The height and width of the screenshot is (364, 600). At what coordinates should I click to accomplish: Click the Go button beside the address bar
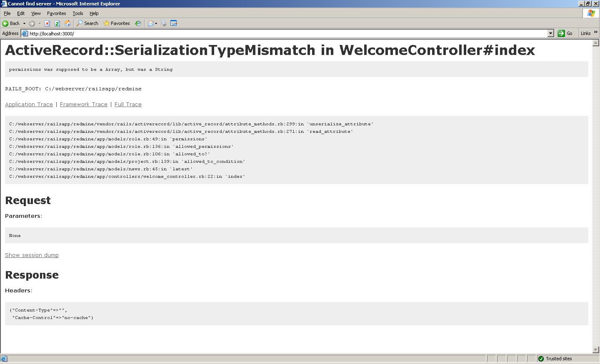565,33
